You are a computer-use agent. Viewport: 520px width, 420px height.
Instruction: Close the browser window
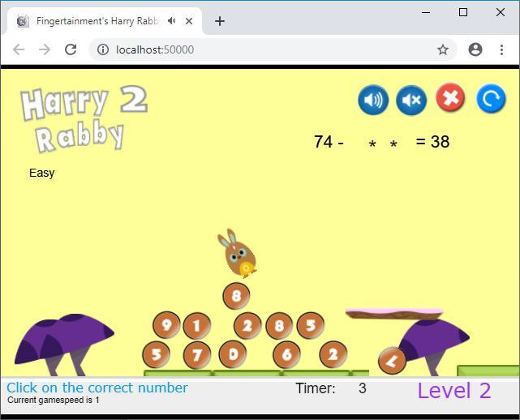click(x=500, y=12)
